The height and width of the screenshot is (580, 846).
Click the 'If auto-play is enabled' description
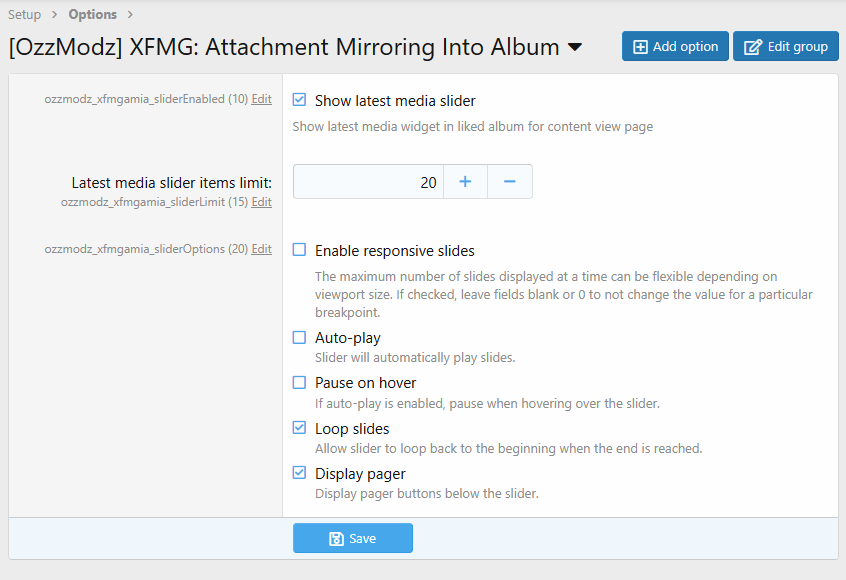pos(487,404)
